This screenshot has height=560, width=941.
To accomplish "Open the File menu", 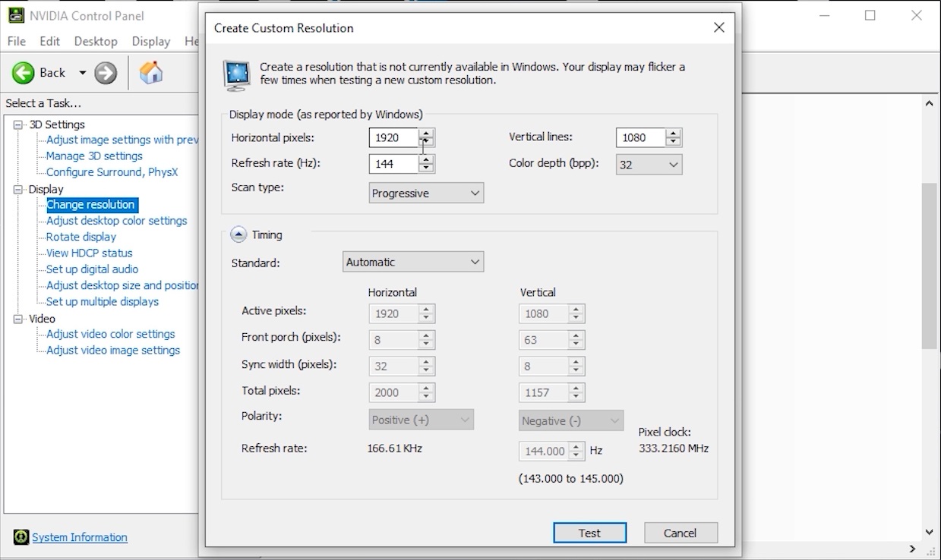I will [16, 41].
